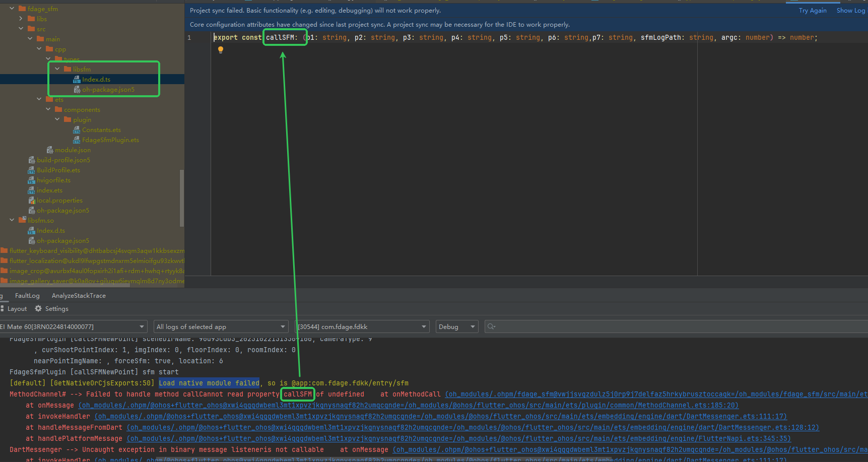868x462 pixels.
Task: Click the local.properties file icon
Action: 31,200
